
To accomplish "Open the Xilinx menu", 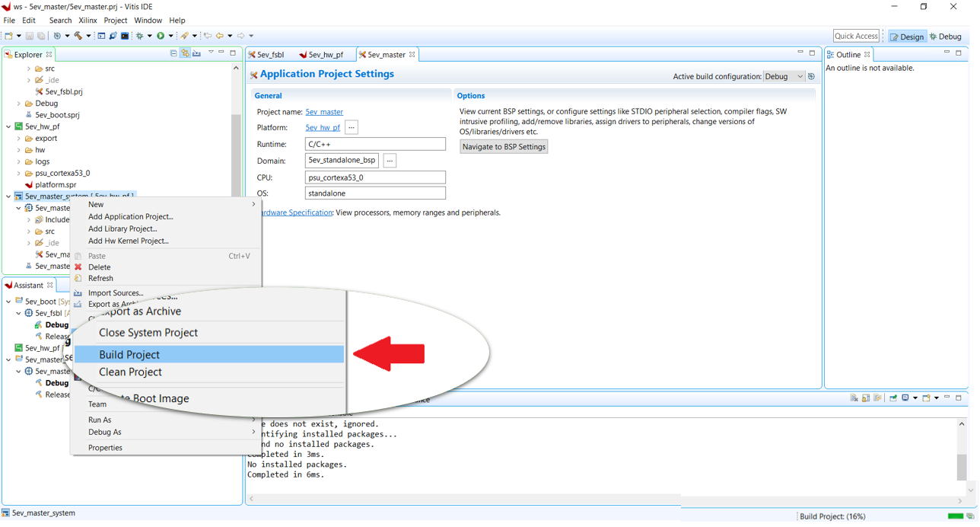I will (87, 21).
